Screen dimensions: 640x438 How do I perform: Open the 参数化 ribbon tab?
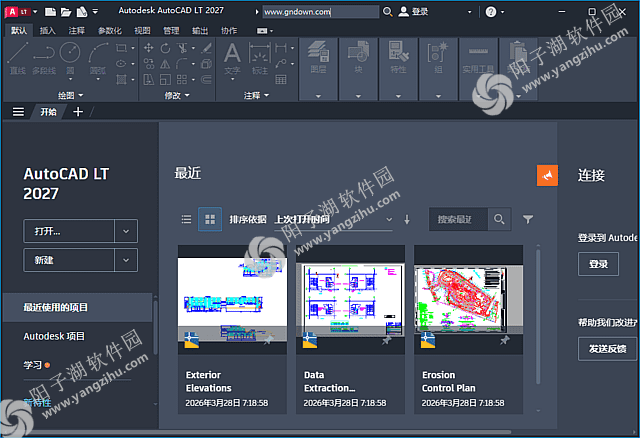(110, 31)
